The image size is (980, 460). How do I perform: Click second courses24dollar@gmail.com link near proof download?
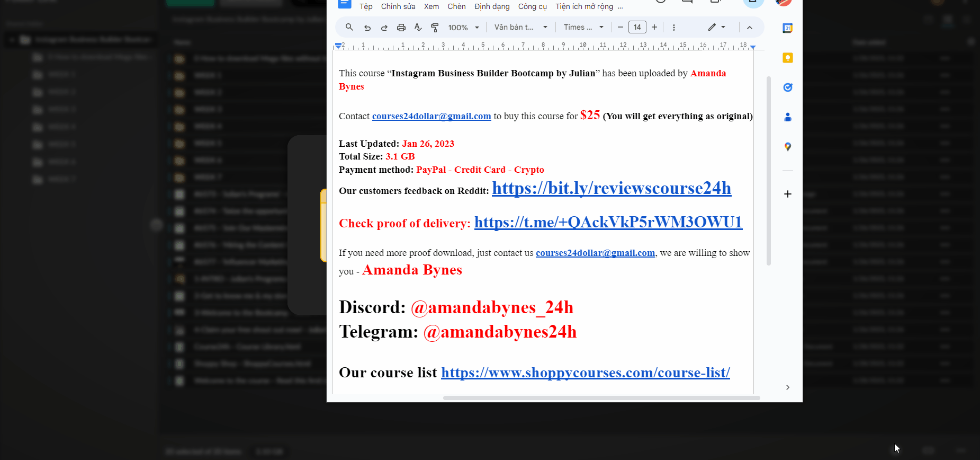[595, 253]
